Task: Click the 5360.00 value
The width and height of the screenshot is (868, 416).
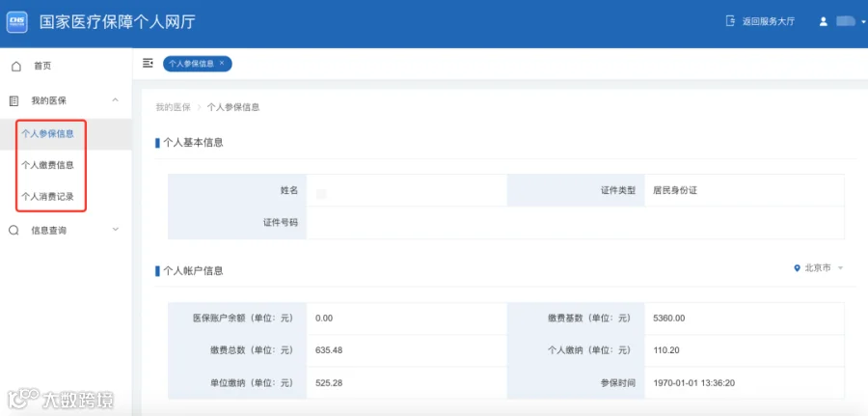Action: click(669, 319)
